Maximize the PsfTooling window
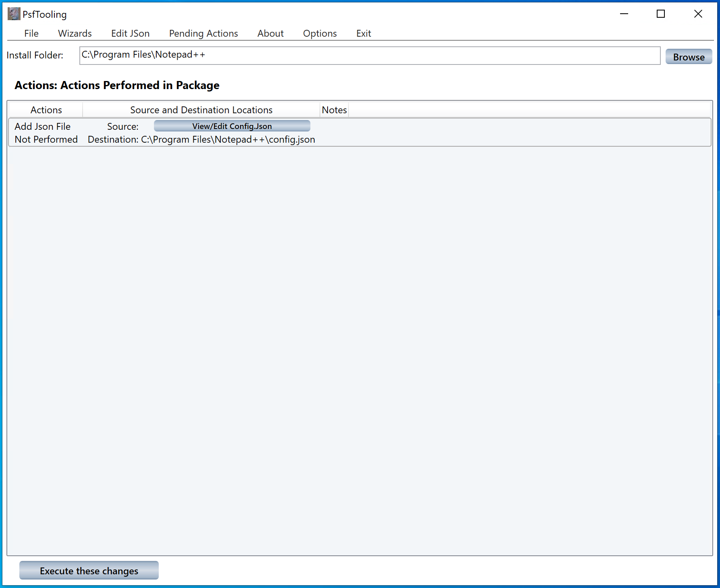The width and height of the screenshot is (720, 588). (x=660, y=14)
